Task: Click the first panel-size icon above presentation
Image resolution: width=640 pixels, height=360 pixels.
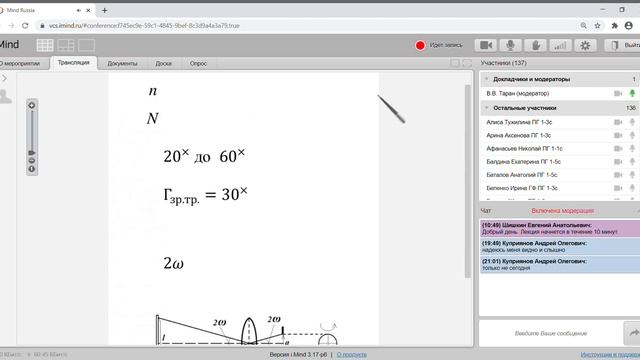Action: click(x=455, y=63)
